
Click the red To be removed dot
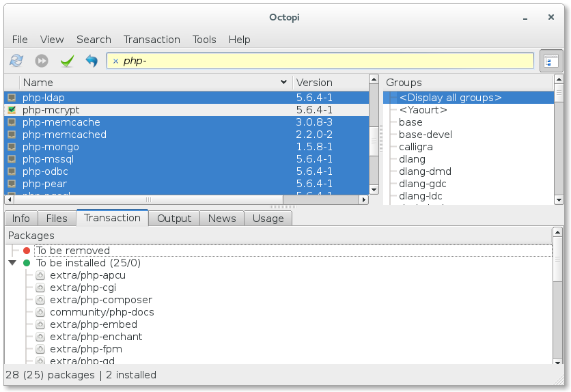[27, 251]
